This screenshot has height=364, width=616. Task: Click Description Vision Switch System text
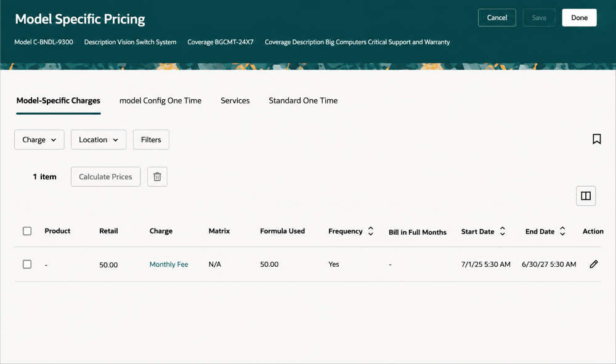(x=131, y=42)
